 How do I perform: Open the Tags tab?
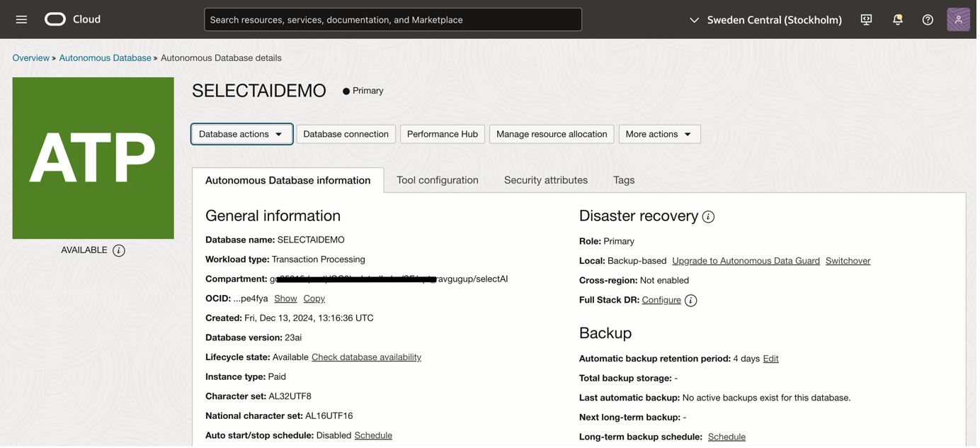point(624,180)
